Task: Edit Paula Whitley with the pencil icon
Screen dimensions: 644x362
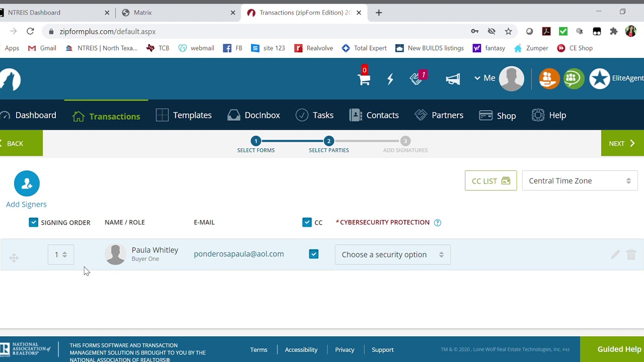Action: coord(615,254)
